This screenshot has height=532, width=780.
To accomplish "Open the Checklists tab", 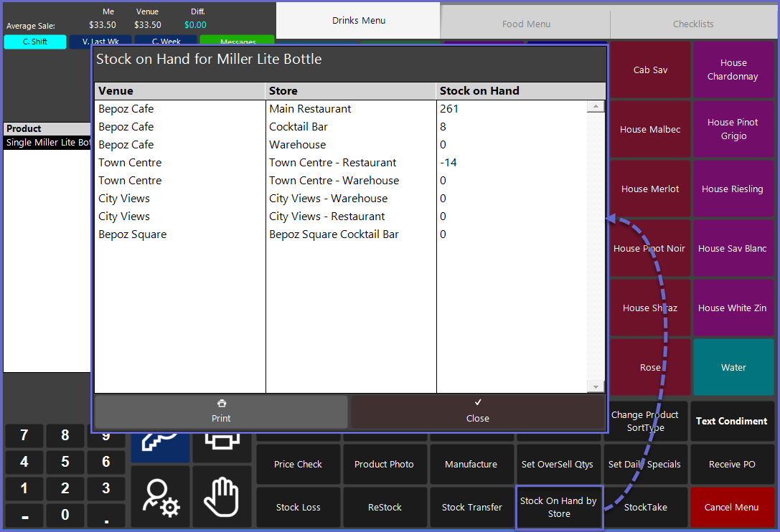I will [x=693, y=24].
